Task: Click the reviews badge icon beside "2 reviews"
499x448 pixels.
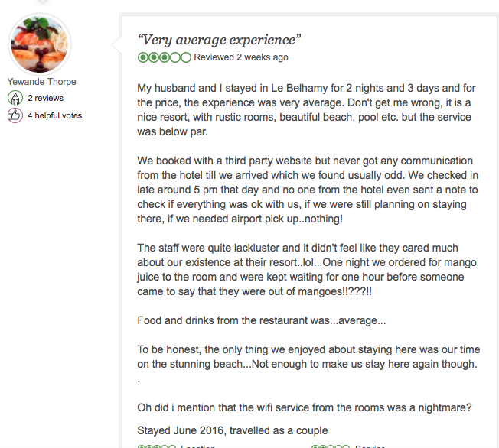Action: [15, 99]
